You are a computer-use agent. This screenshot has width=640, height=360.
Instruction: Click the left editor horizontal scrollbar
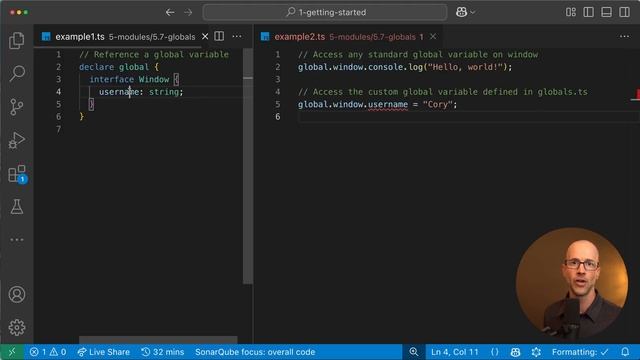point(158,340)
